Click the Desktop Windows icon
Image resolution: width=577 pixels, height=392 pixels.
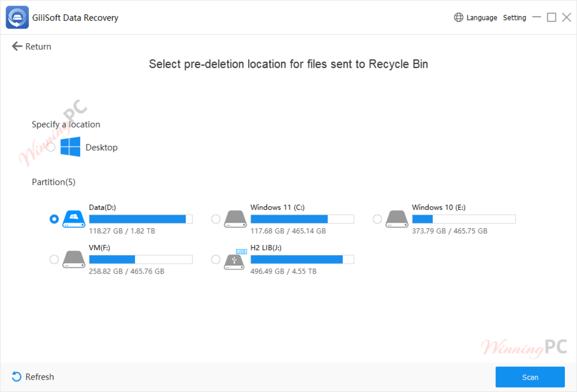click(x=70, y=147)
